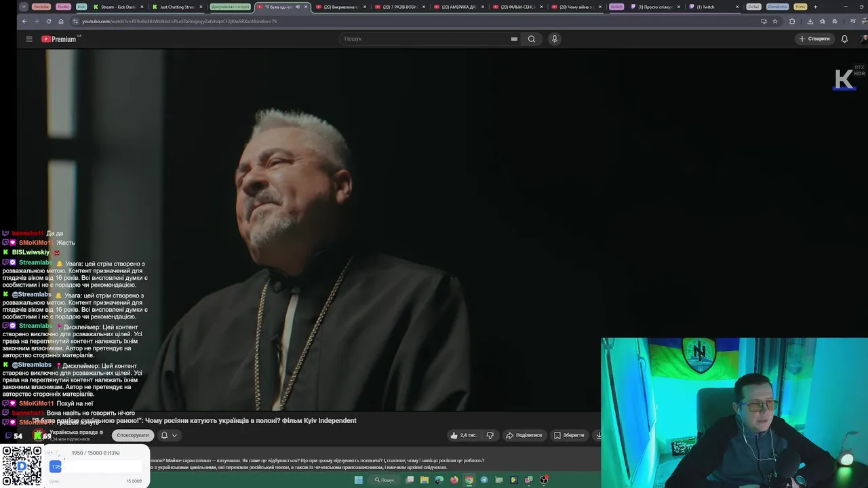Like the video (2,4 тис.)
Viewport: 868px width, 488px height.
[463, 435]
